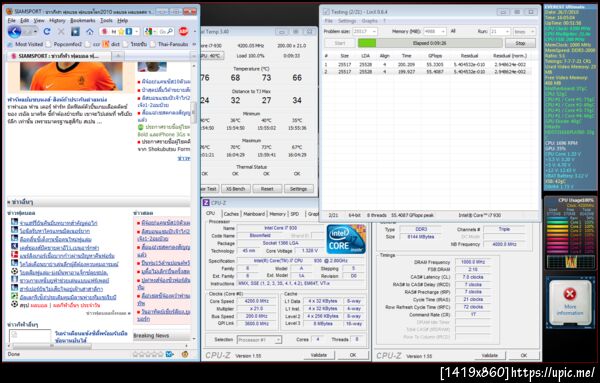The height and width of the screenshot is (383, 600).
Task: Open the Graphs menu in LinX
Action: click(x=370, y=21)
